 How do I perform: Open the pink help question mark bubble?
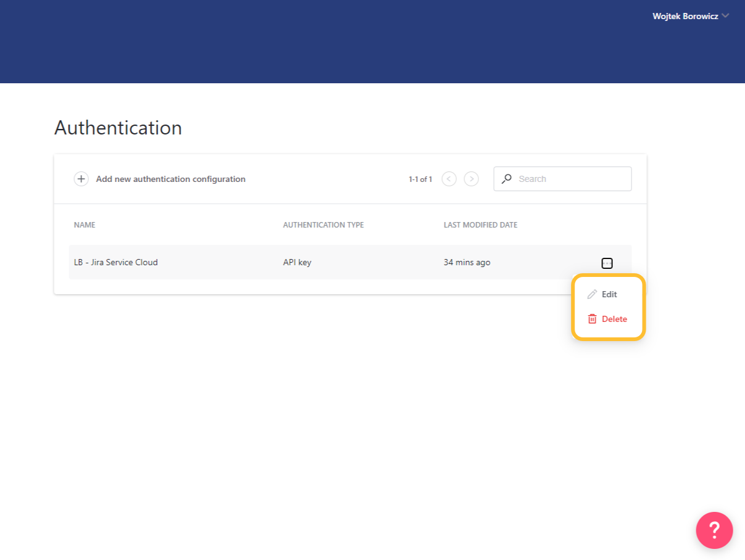click(x=714, y=530)
